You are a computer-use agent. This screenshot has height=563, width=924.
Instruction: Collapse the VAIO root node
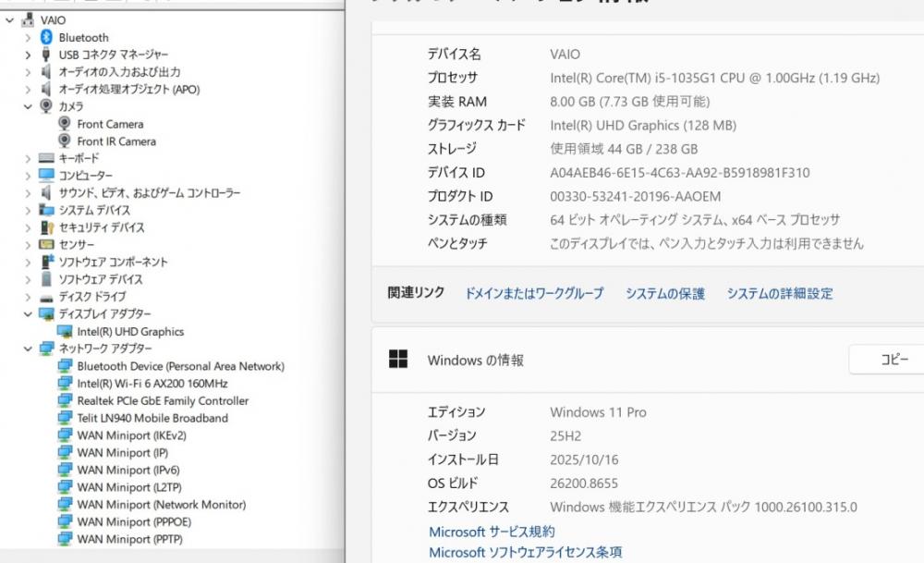pyautogui.click(x=9, y=20)
